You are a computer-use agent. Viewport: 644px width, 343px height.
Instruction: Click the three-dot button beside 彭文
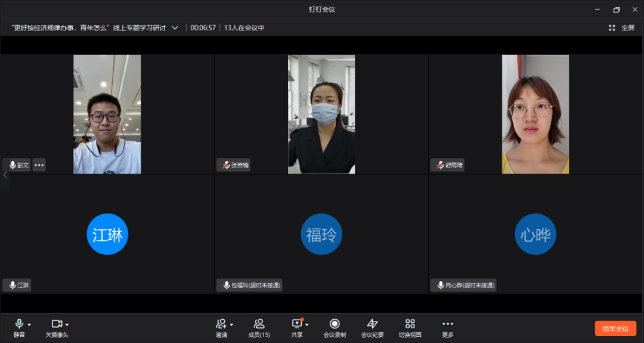click(x=39, y=165)
